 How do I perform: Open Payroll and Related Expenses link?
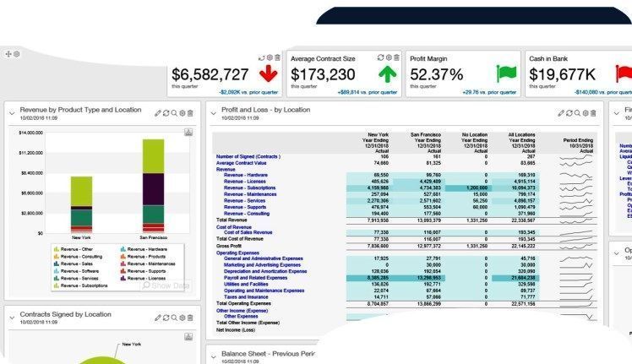pyautogui.click(x=255, y=278)
